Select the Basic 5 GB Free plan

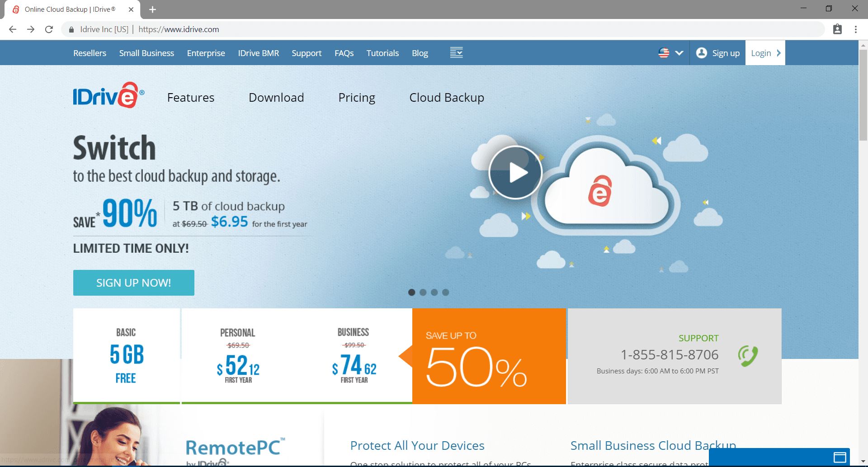(x=127, y=356)
